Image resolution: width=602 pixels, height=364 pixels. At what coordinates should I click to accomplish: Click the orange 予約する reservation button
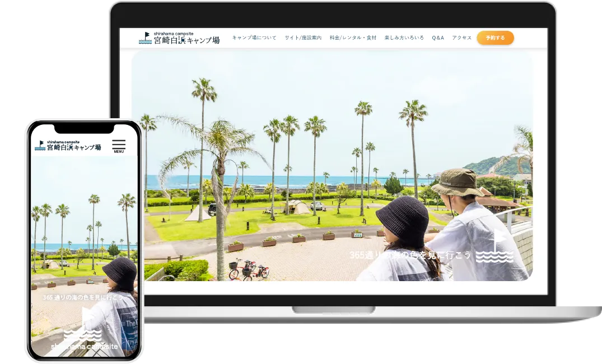495,38
